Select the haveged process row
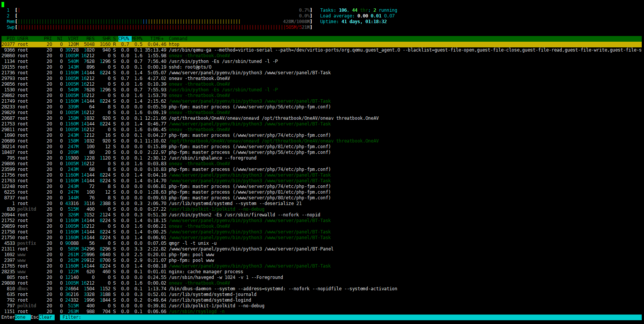Screen dimensions: 644x324 coord(321,277)
